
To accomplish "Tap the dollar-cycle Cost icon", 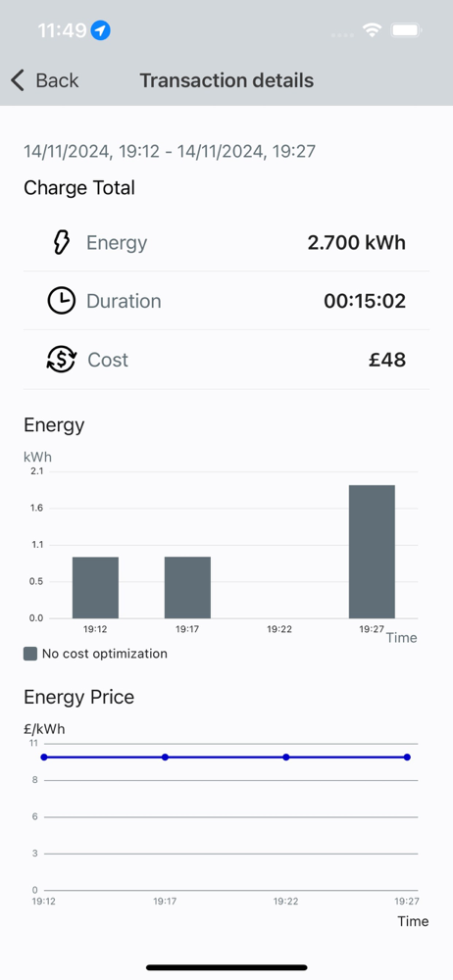I will [62, 360].
